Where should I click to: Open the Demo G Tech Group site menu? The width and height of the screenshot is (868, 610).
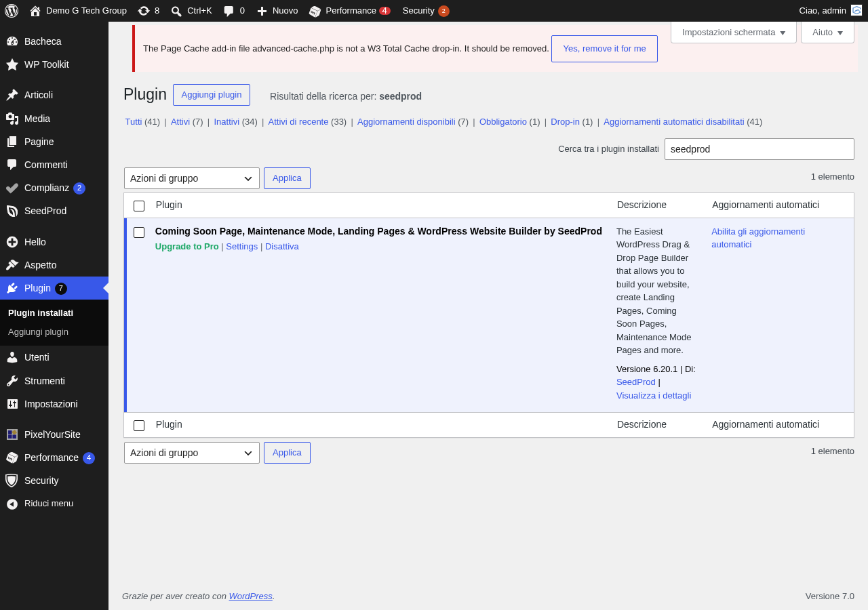[78, 11]
